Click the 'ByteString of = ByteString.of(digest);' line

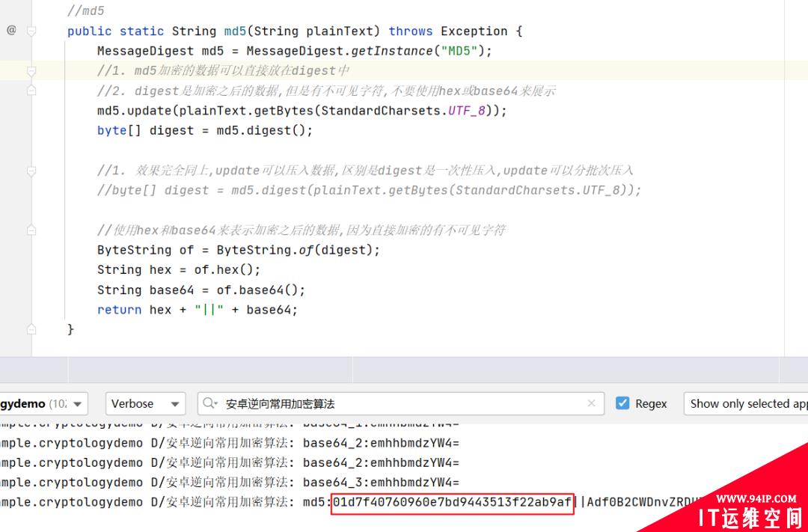pyautogui.click(x=239, y=251)
